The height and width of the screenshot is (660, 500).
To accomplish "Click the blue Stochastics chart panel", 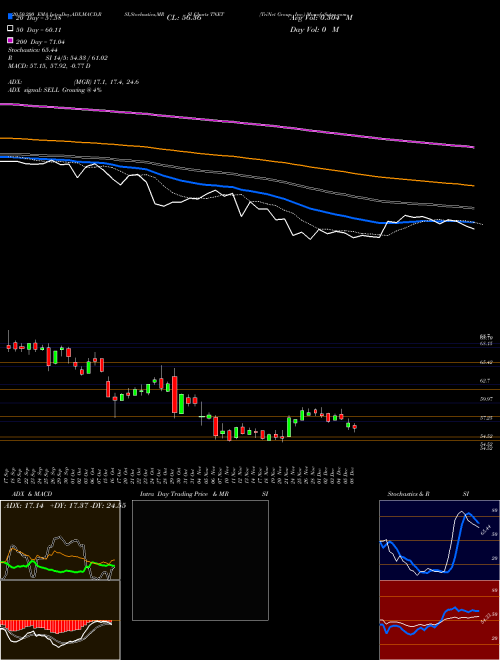I will 439,540.
